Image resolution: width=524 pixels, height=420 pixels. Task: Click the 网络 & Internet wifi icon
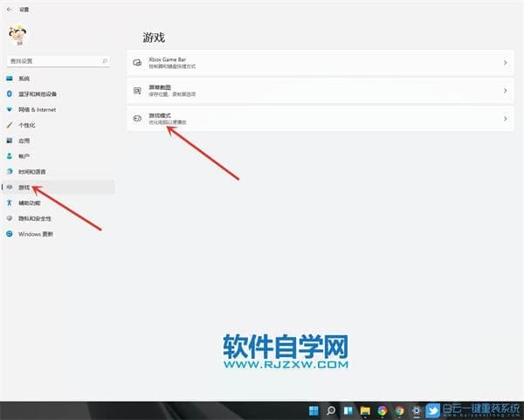coord(10,109)
